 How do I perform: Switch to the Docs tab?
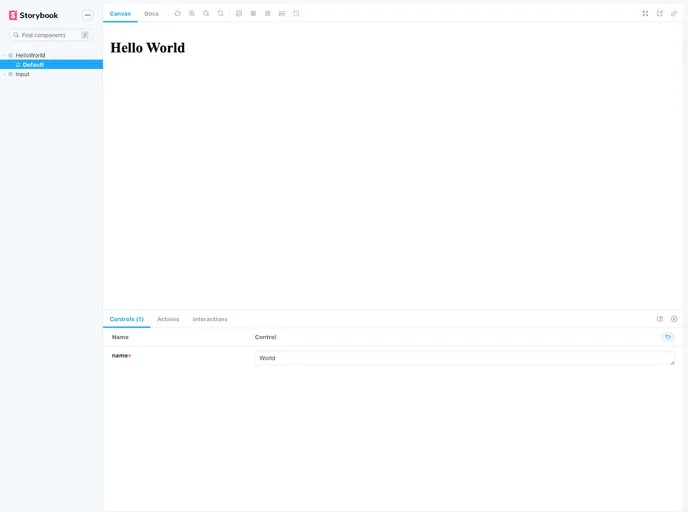151,13
